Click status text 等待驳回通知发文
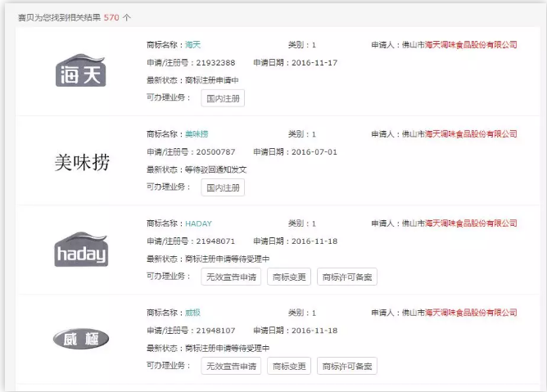Viewport: 547px width, 392px height. (215, 170)
